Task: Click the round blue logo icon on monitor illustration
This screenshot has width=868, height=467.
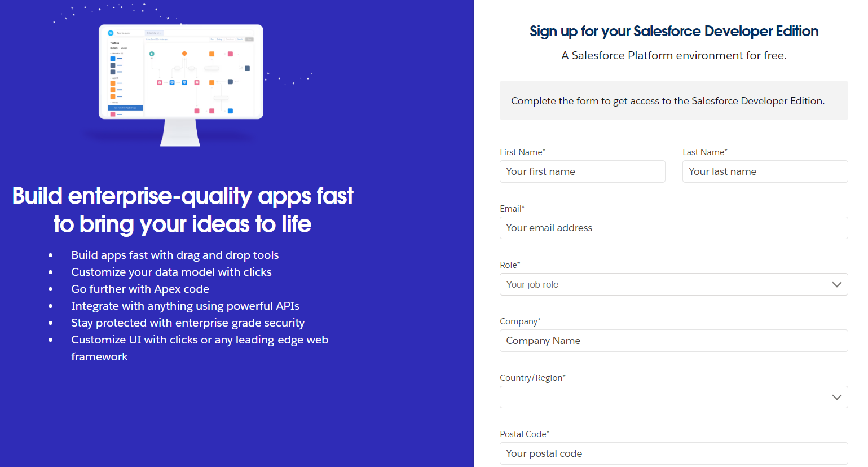Action: tap(111, 33)
